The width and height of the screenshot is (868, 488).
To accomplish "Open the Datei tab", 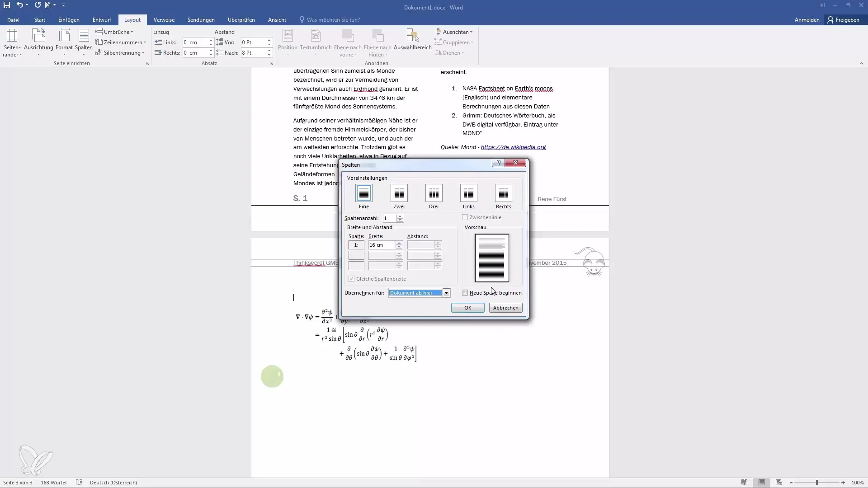I will coord(13,20).
